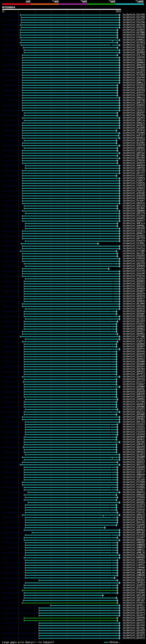The height and width of the screenshot is (644, 146).
Task: Select hit label UniRef100_A9PG69
Action: (134, 165)
